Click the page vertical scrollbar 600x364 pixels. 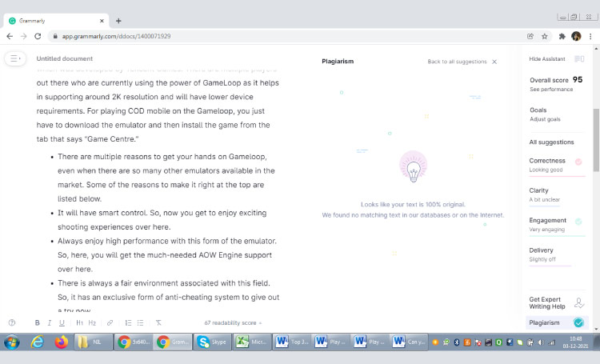click(x=596, y=140)
